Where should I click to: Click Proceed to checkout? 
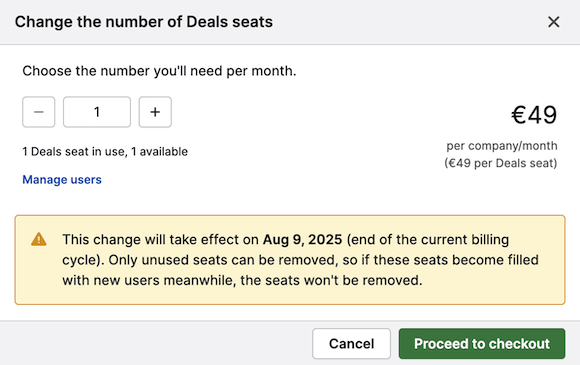(x=482, y=344)
